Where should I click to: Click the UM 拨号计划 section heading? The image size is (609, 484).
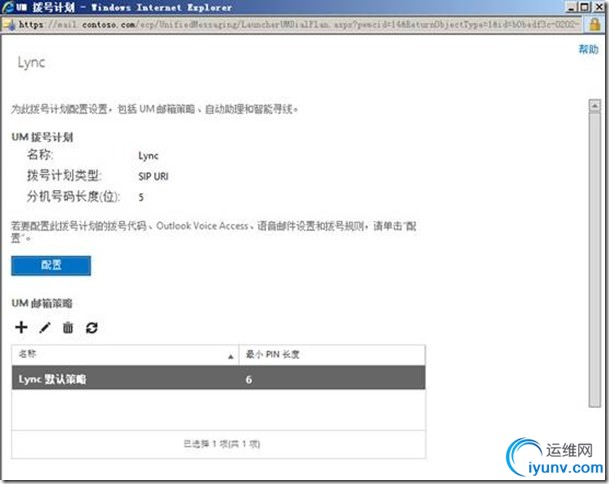point(42,137)
